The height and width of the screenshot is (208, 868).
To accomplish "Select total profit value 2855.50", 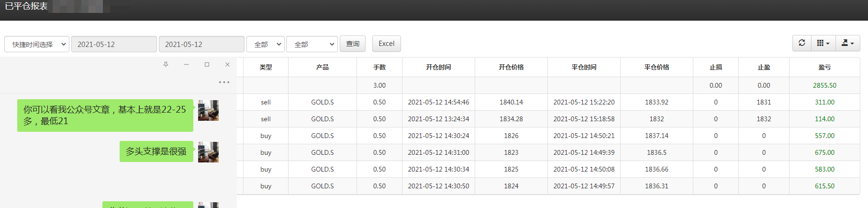I will point(824,85).
